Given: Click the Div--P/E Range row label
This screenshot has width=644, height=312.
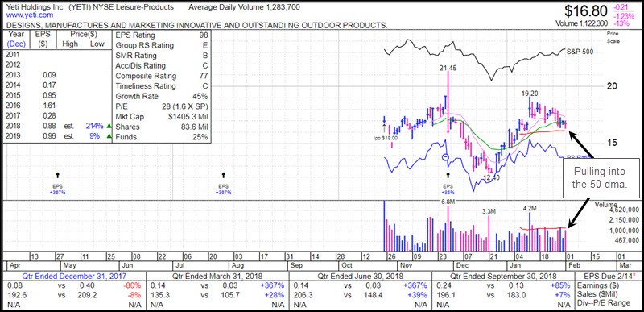Looking at the screenshot, I should click(604, 303).
